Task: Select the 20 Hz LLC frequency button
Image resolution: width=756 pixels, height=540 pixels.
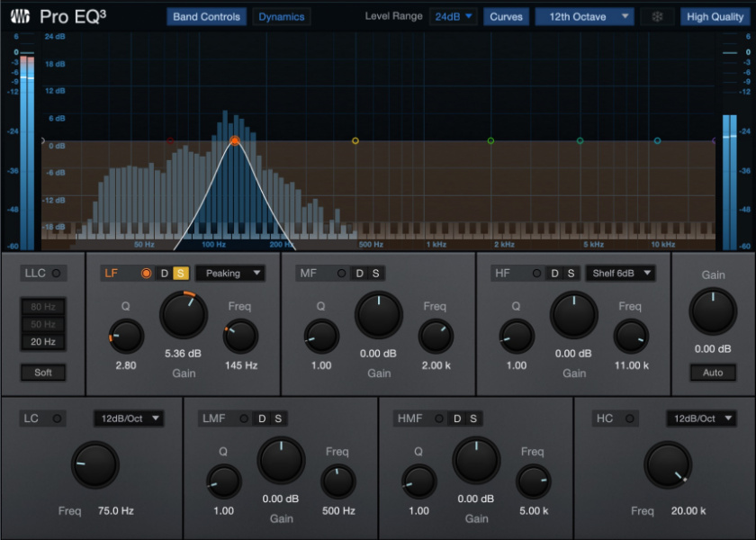Action: (43, 341)
